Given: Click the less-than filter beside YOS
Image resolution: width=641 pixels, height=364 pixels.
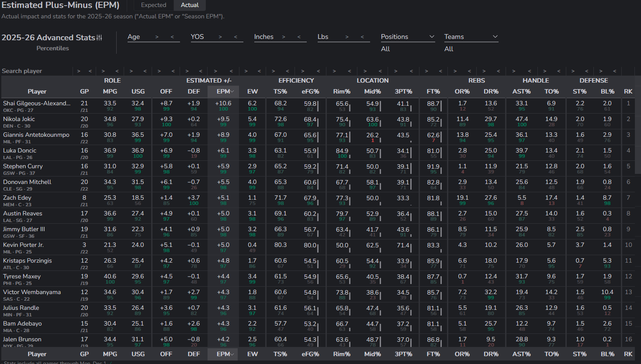Looking at the screenshot, I should click(236, 37).
